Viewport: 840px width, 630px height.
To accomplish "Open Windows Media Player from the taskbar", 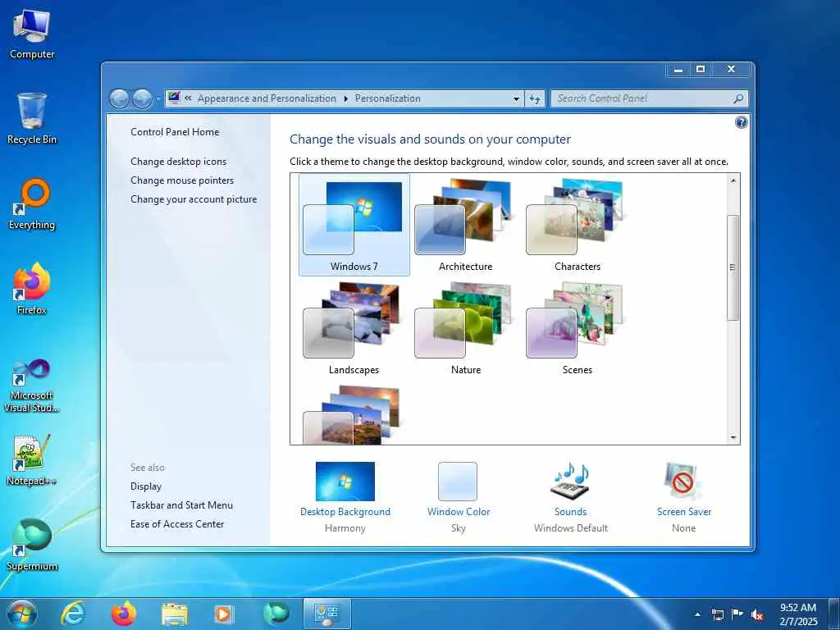I will pyautogui.click(x=224, y=614).
